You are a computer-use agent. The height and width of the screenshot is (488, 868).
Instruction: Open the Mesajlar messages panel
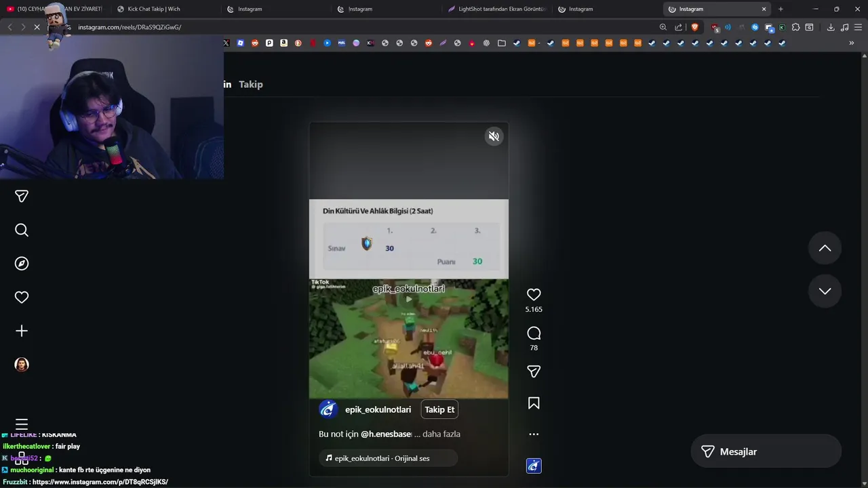point(766,451)
